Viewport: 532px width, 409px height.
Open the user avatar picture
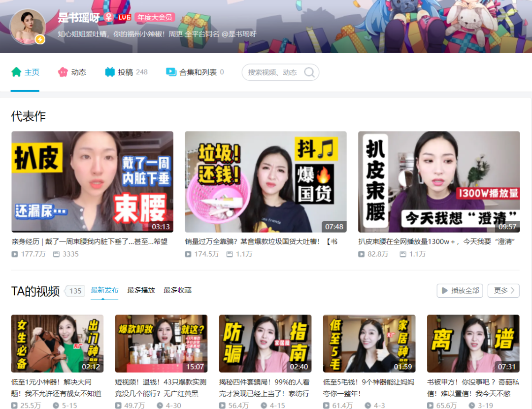(28, 27)
